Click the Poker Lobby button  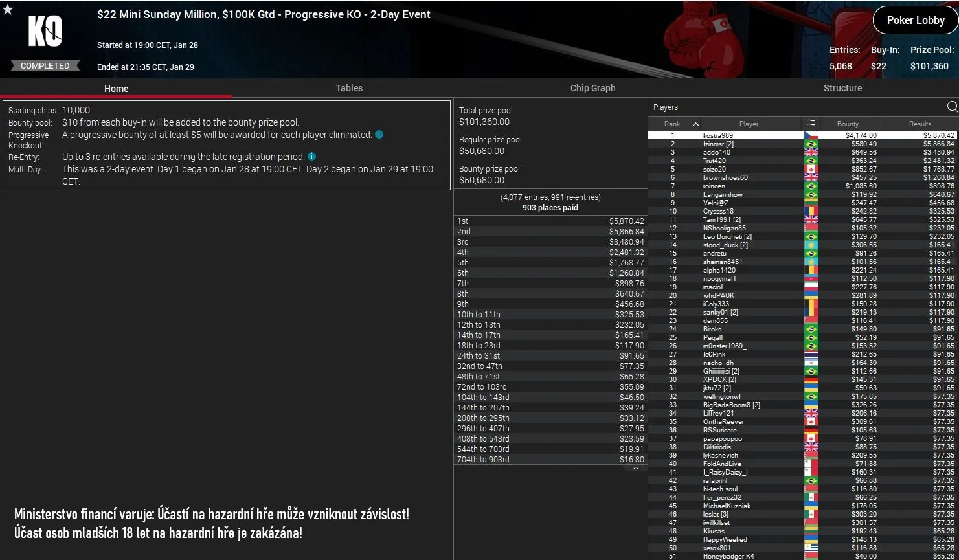point(915,20)
